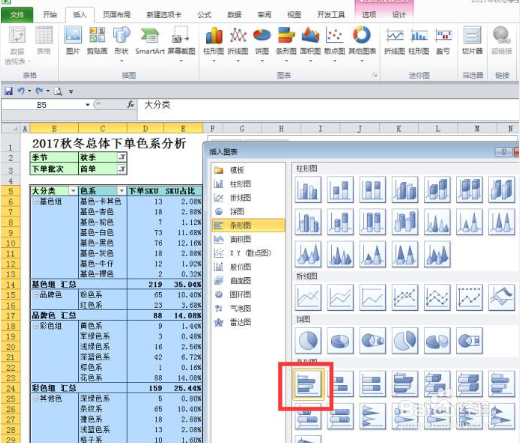Image resolution: width=521 pixels, height=443 pixels.
Task: Click the PivotTable button in the ribbon
Action: coord(17,45)
